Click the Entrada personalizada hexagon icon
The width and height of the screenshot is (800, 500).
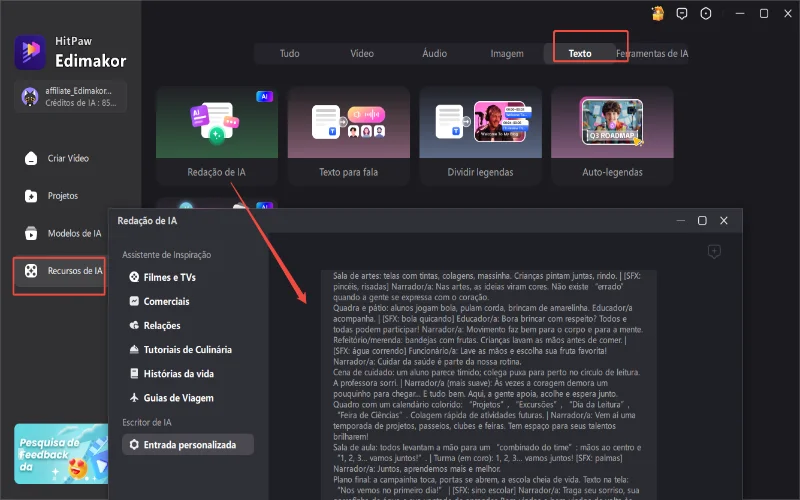click(134, 444)
